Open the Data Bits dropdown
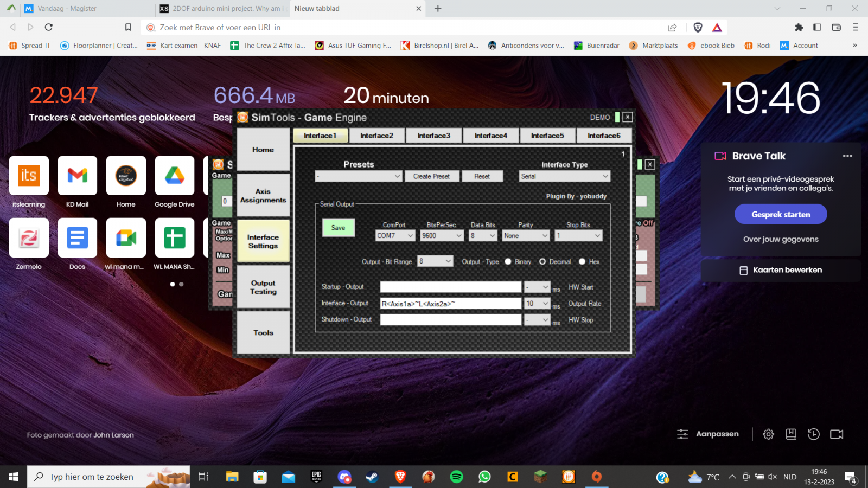The image size is (868, 488). [x=483, y=235]
